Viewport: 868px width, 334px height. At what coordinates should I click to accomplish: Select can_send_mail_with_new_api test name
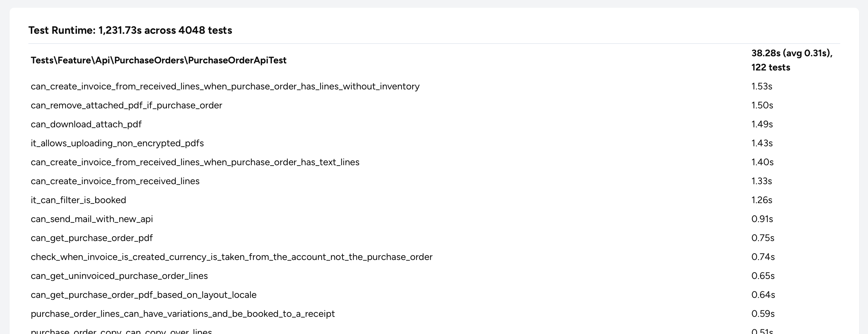[92, 219]
